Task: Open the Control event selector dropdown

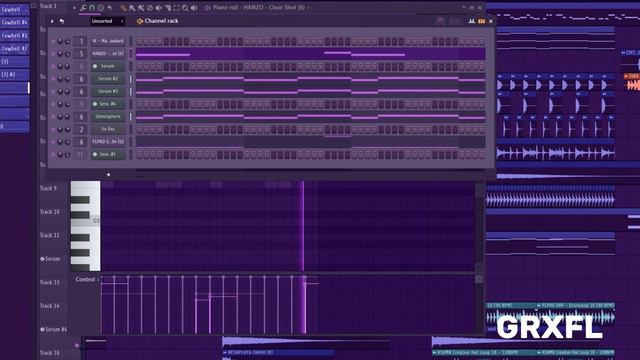Action: click(x=87, y=280)
